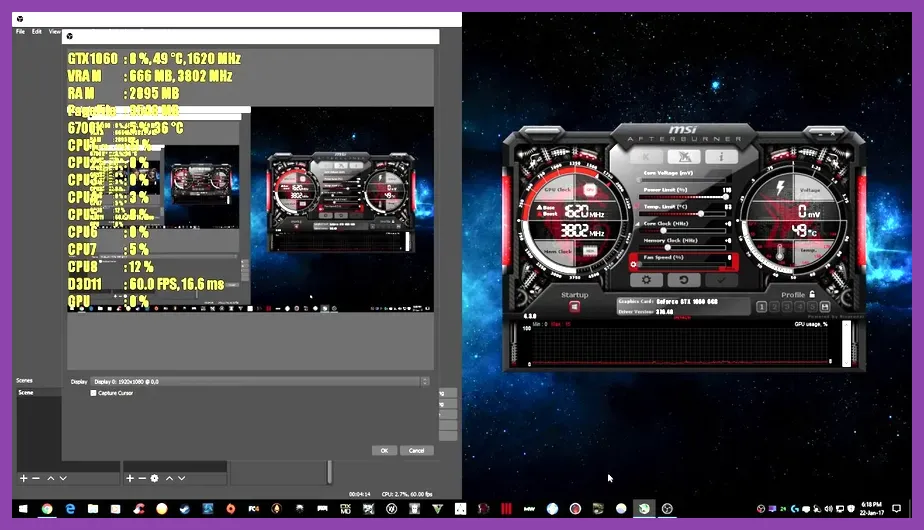The width and height of the screenshot is (924, 530).
Task: Remove scene with the Scenes minus icon
Action: pos(36,478)
